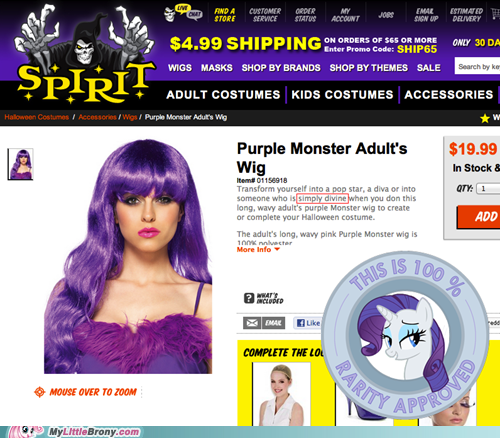Click the email envelope icon
This screenshot has height=438, width=500.
(252, 323)
